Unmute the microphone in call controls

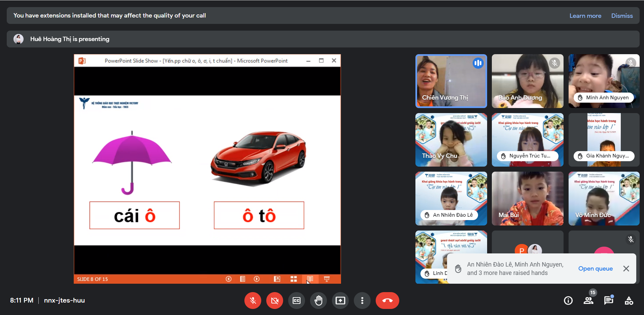point(253,301)
